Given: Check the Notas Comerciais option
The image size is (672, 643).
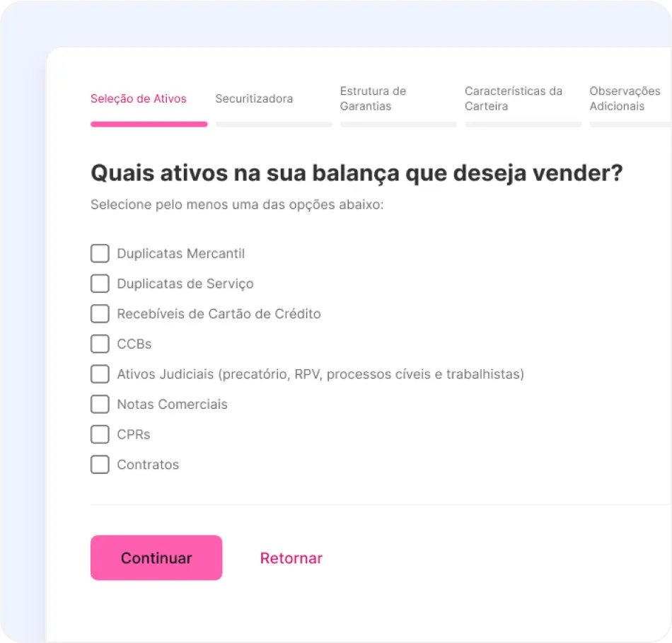Looking at the screenshot, I should (x=100, y=404).
